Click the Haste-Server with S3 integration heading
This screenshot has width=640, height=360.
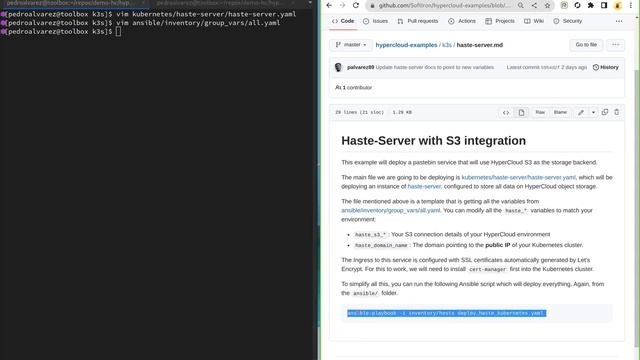pos(433,141)
